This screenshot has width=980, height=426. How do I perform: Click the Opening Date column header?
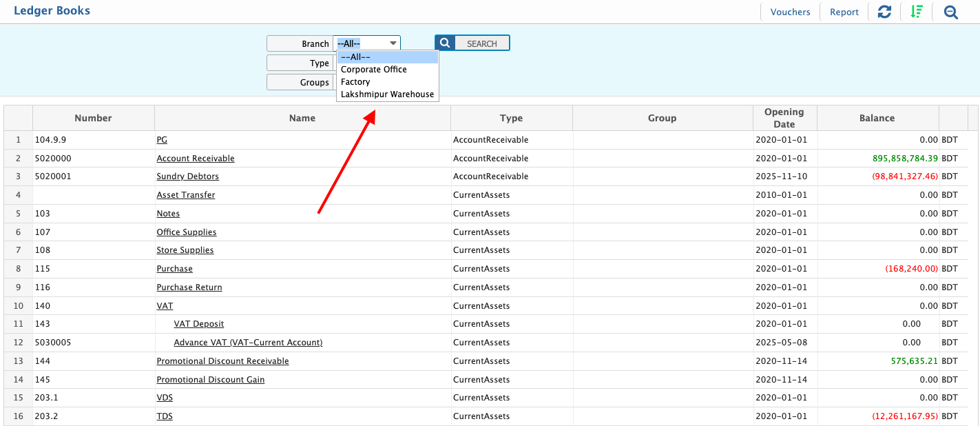[784, 118]
